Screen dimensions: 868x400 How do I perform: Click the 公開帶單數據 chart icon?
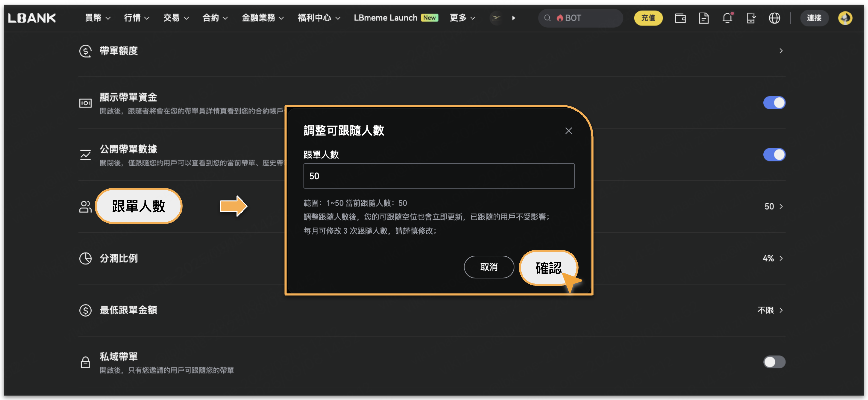pyautogui.click(x=85, y=155)
